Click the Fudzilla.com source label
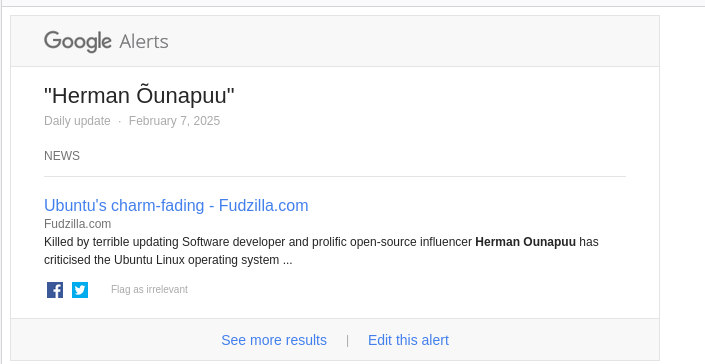The height and width of the screenshot is (364, 705). (77, 224)
